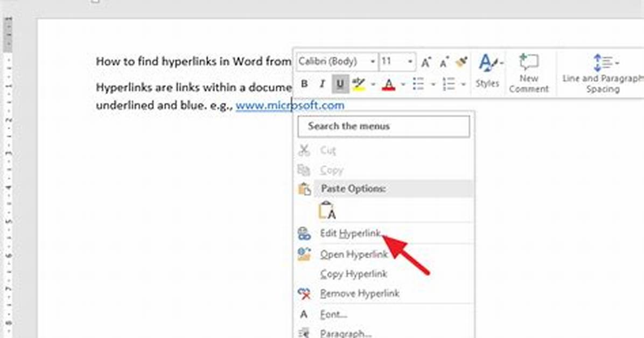Open the Calibri (Body) font name box
Image resolution: width=644 pixels, height=338 pixels.
(337, 61)
